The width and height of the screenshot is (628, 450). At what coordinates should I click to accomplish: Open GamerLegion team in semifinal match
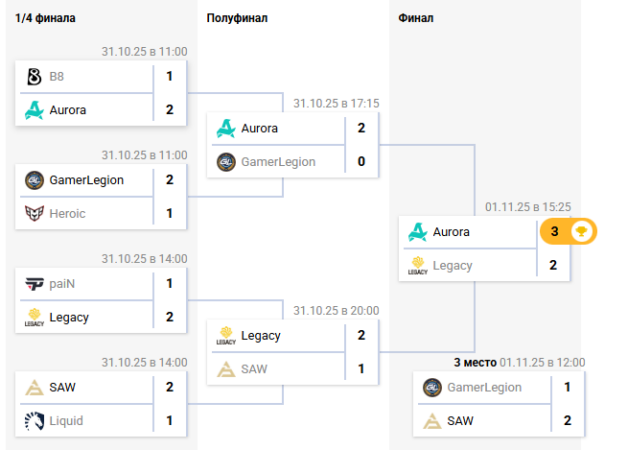tap(278, 161)
